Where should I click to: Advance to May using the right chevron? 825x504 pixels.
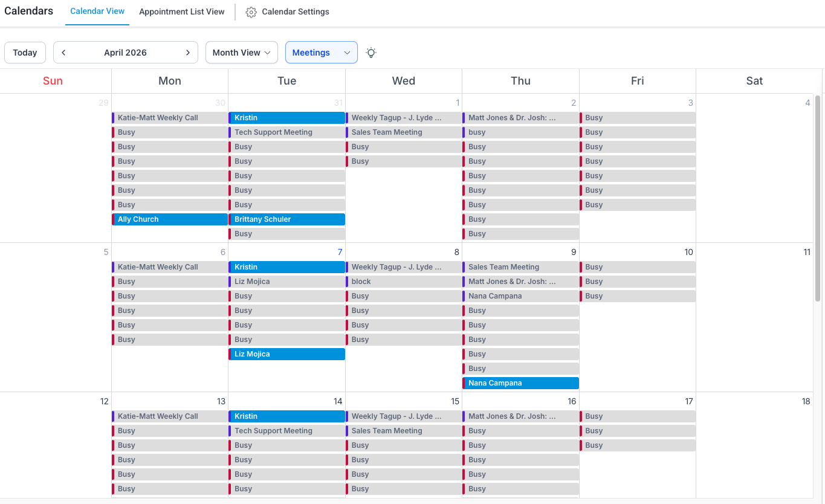click(x=188, y=53)
